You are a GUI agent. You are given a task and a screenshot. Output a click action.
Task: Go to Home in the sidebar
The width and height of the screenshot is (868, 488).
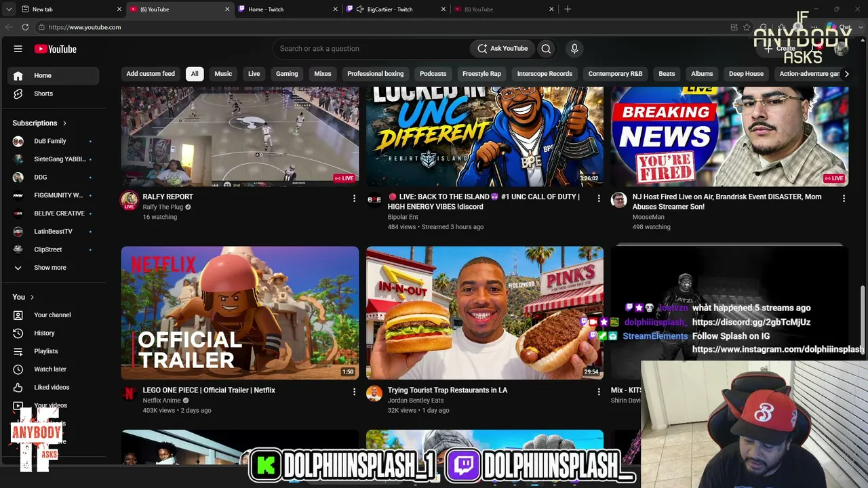pyautogui.click(x=53, y=75)
